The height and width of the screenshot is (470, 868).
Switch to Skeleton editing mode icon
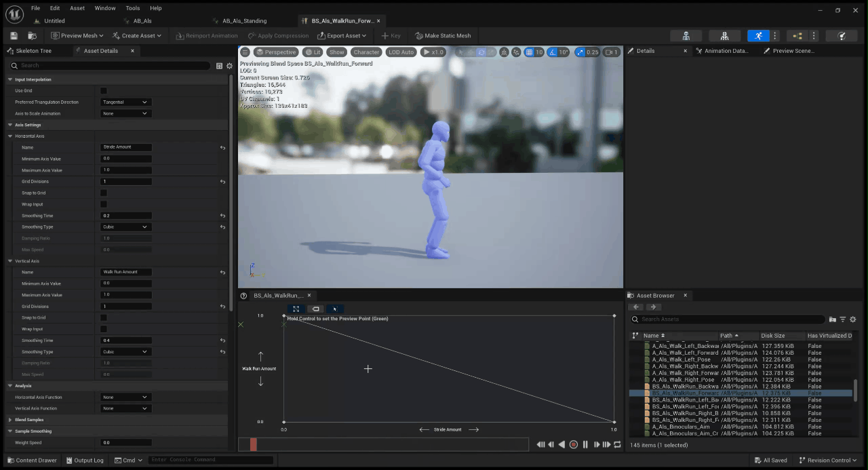tap(686, 36)
